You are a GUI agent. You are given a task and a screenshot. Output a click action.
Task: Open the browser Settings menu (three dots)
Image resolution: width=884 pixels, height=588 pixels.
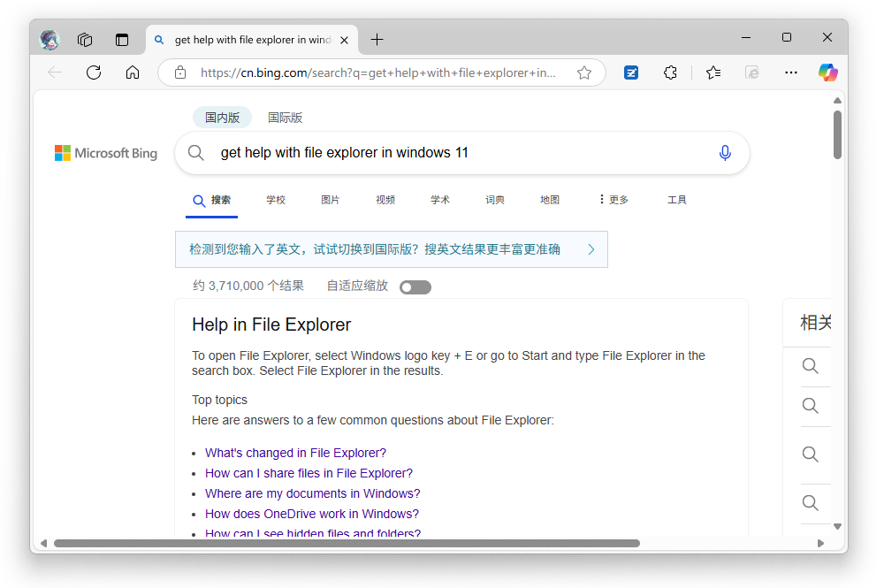click(790, 73)
